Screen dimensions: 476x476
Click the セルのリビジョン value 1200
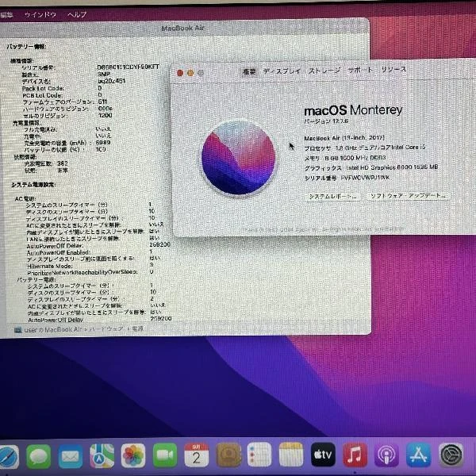pos(105,115)
